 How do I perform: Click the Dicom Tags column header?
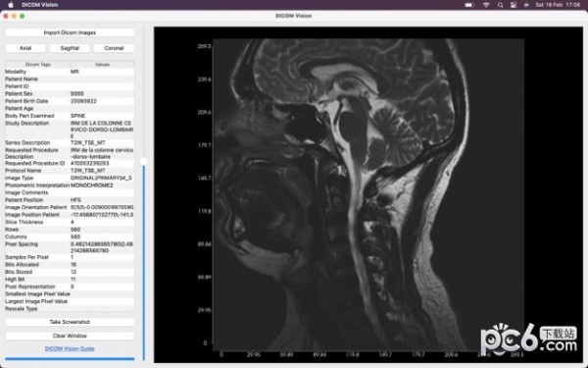(37, 65)
